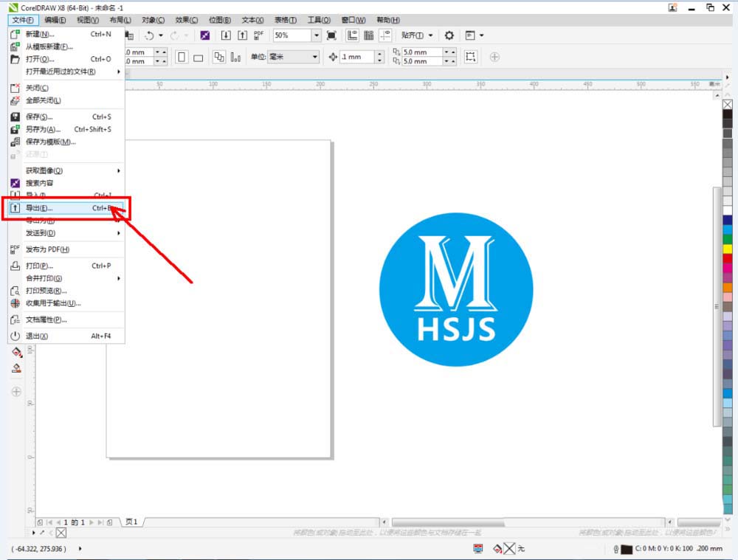Screen dimensions: 738x560
Task: Choose 退出 from File menu
Action: coord(66,336)
